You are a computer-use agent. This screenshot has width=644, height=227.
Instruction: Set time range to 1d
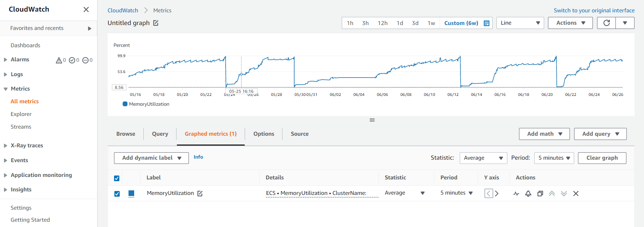click(400, 23)
